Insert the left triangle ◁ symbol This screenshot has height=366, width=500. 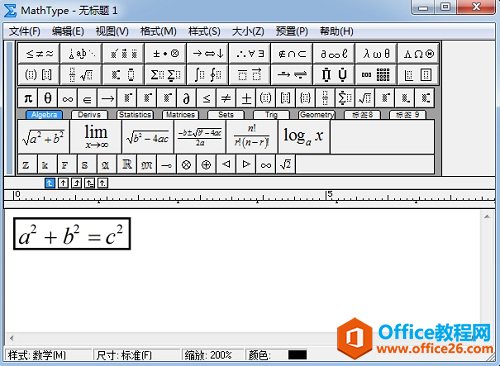pos(226,164)
